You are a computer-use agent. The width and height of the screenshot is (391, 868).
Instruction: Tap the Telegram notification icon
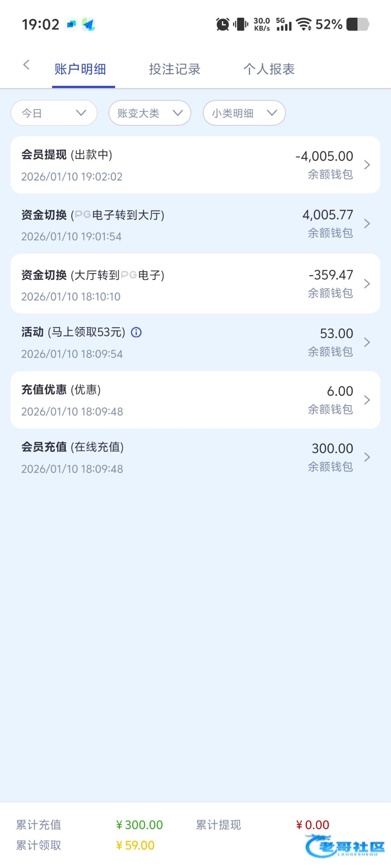(x=88, y=25)
